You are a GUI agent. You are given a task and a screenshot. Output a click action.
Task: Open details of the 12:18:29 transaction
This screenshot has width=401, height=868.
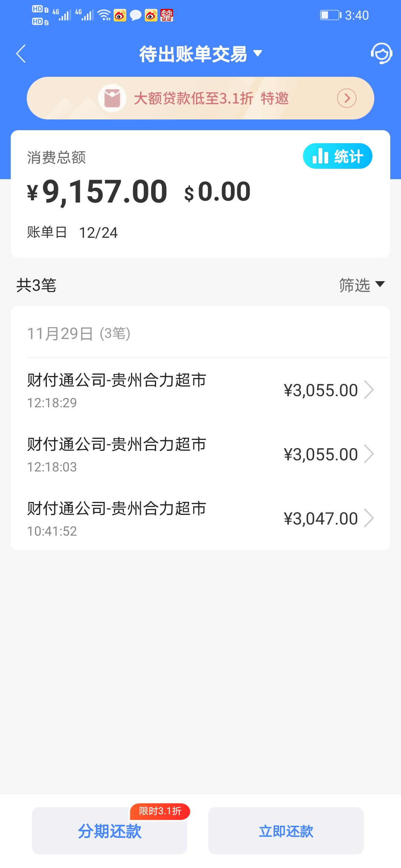[x=200, y=390]
